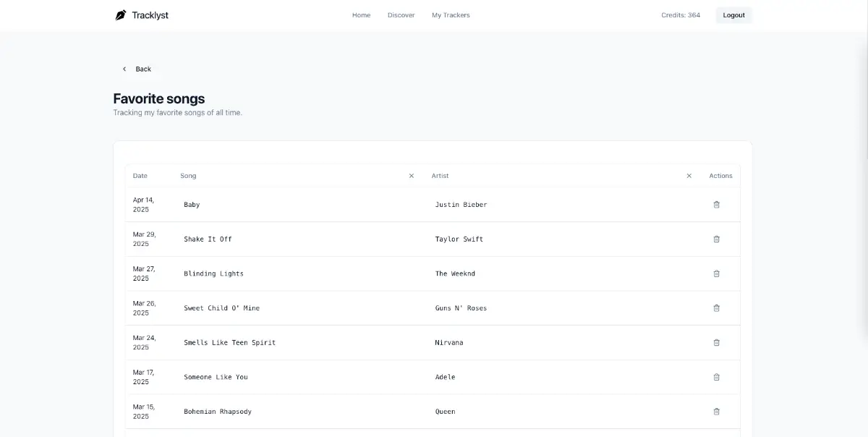Click the Tracklyst leaf logo
The height and width of the screenshot is (437, 868).
(x=121, y=14)
